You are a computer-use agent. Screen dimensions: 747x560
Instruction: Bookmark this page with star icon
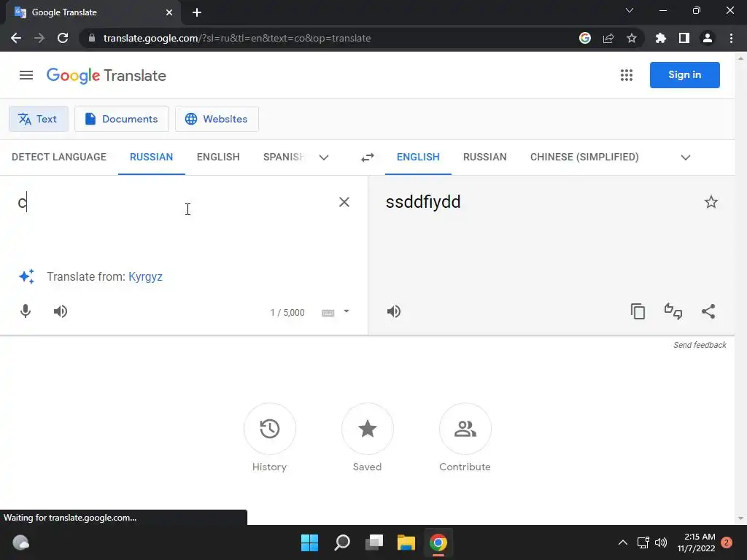632,38
